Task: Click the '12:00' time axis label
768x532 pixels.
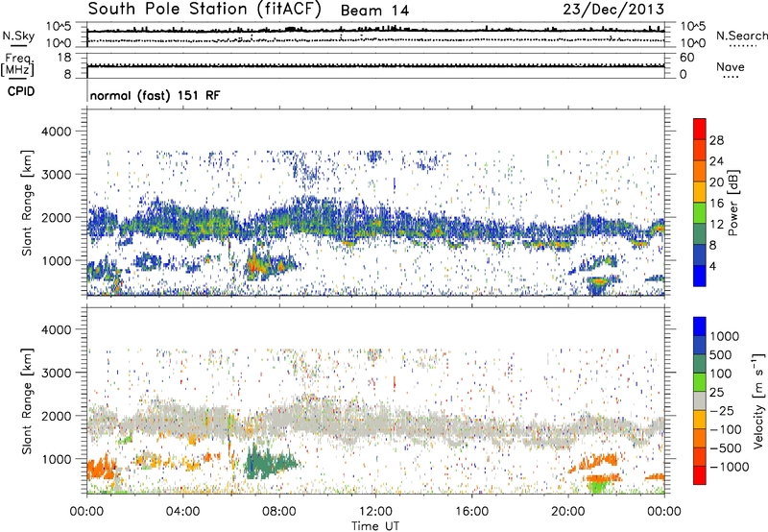Action: 375,512
